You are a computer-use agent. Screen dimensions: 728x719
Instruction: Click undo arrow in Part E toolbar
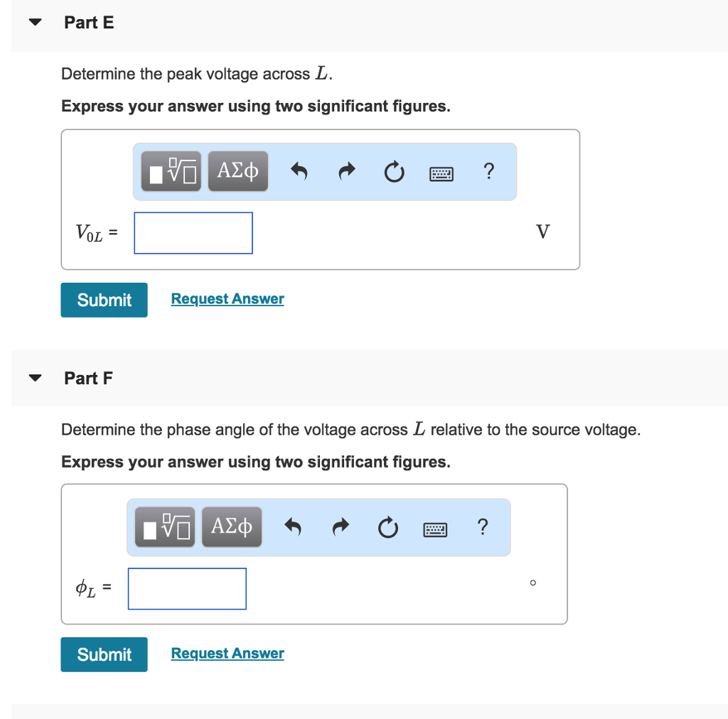coord(300,171)
